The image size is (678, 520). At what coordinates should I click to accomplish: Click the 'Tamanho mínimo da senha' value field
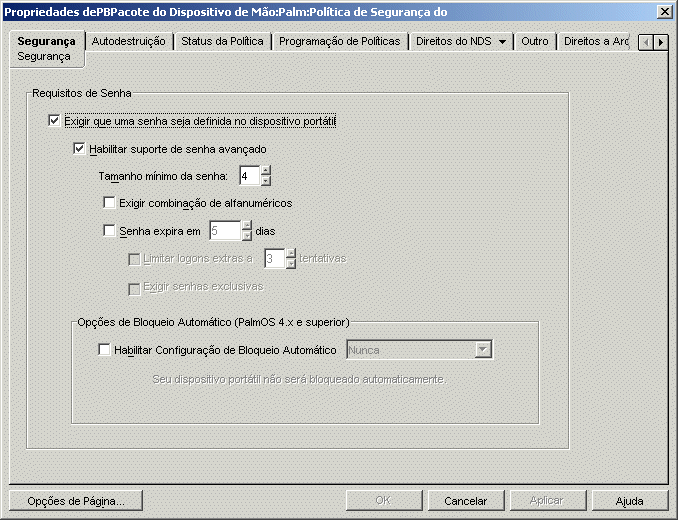250,176
